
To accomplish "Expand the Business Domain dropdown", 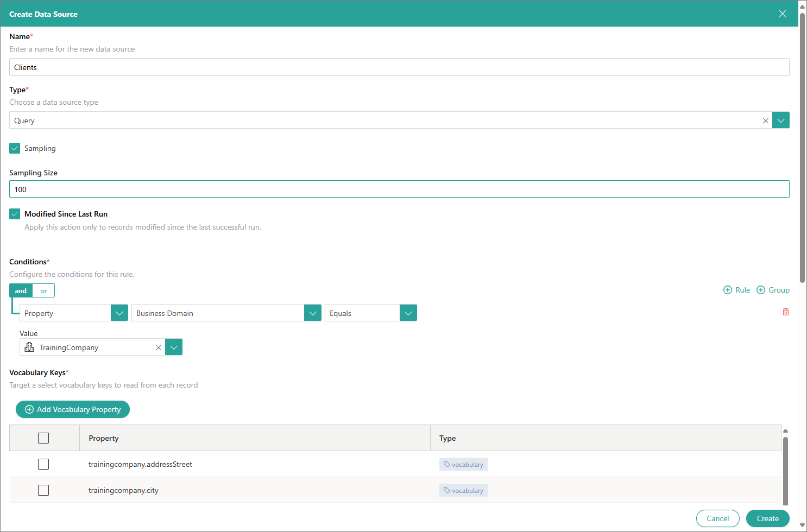I will [x=312, y=313].
